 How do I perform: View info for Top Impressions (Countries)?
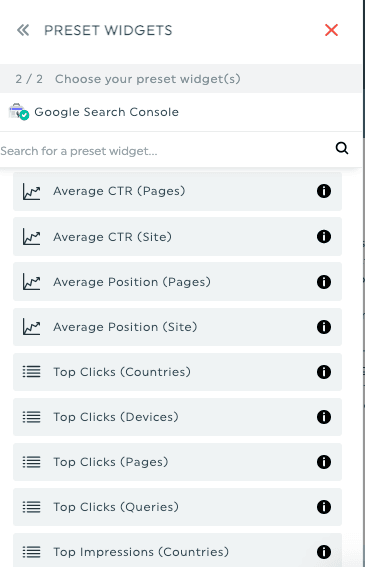(x=324, y=552)
